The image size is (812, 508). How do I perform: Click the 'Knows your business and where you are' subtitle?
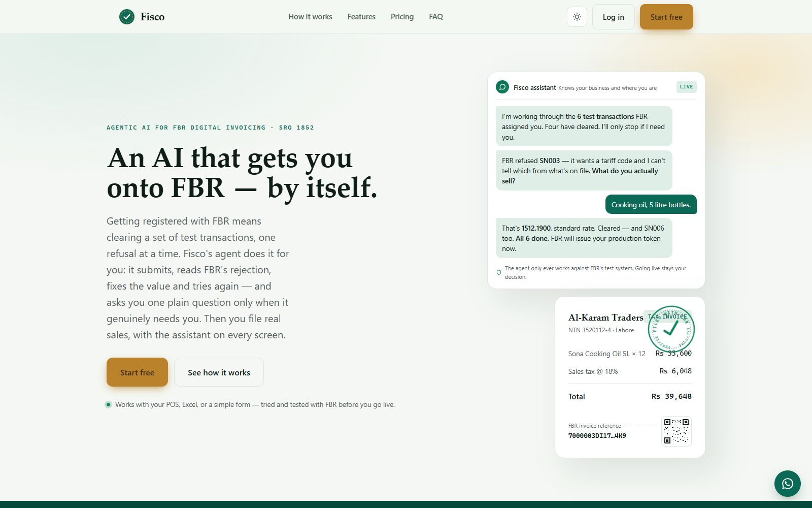point(607,88)
